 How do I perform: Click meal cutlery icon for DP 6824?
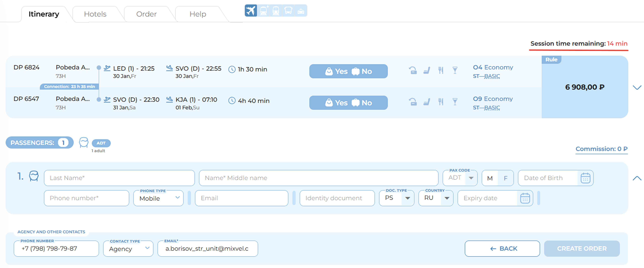point(441,70)
